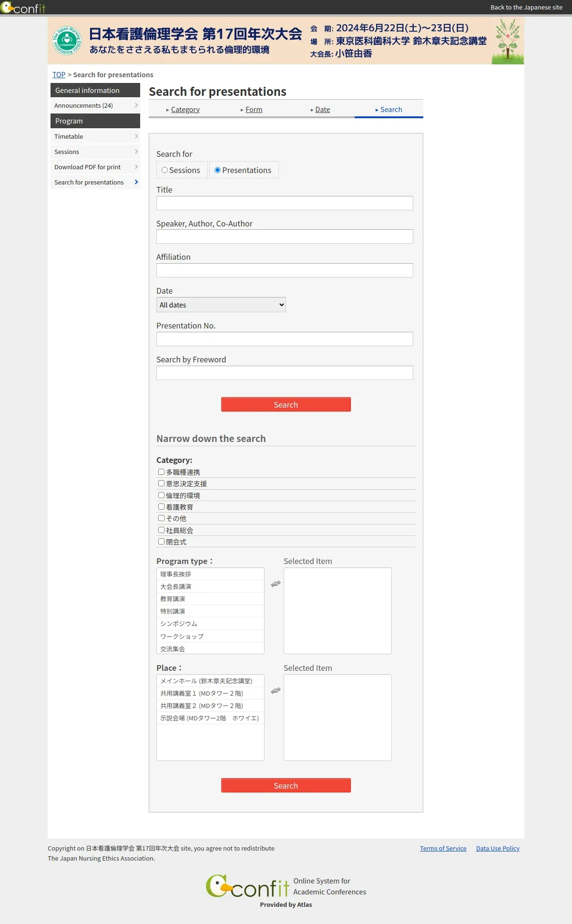Screen dimensions: 572x924
Task: Open the All dates dropdown
Action: tap(221, 305)
